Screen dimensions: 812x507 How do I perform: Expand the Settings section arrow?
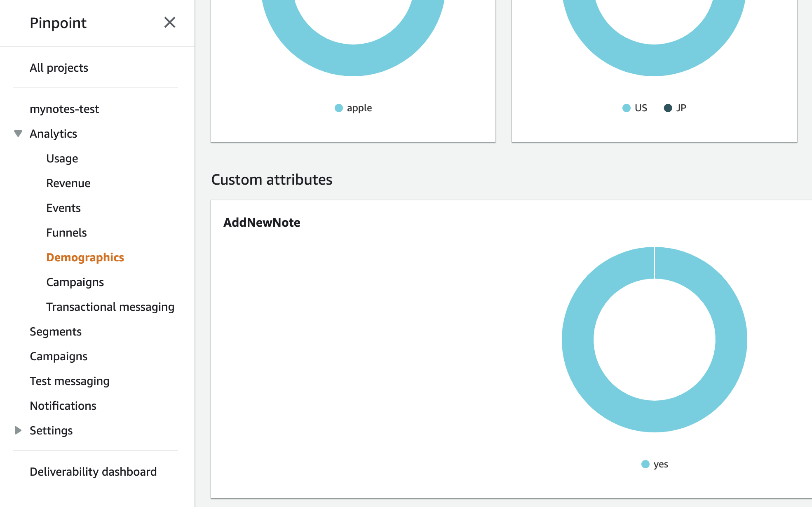(x=18, y=430)
